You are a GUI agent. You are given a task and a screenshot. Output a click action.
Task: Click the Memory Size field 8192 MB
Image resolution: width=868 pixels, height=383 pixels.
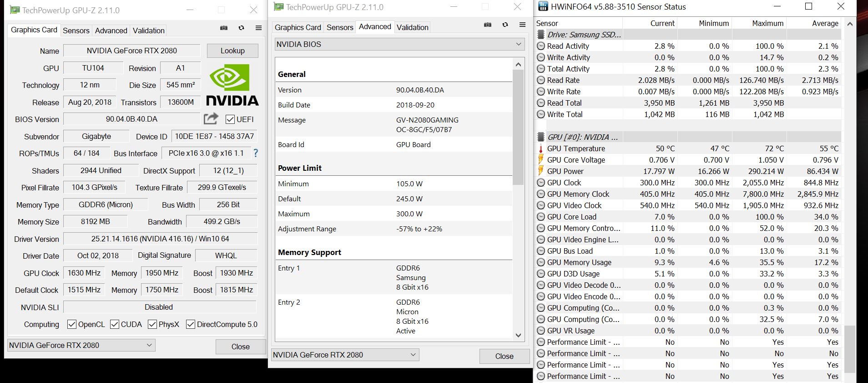pyautogui.click(x=96, y=221)
